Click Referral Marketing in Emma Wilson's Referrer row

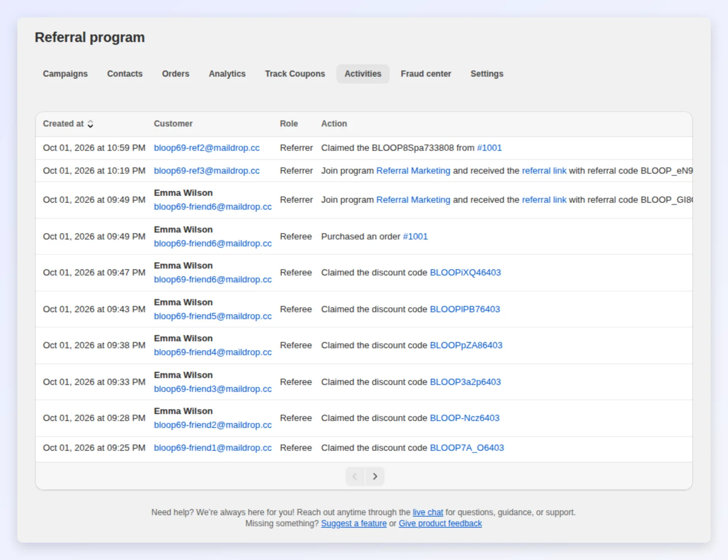tap(413, 200)
